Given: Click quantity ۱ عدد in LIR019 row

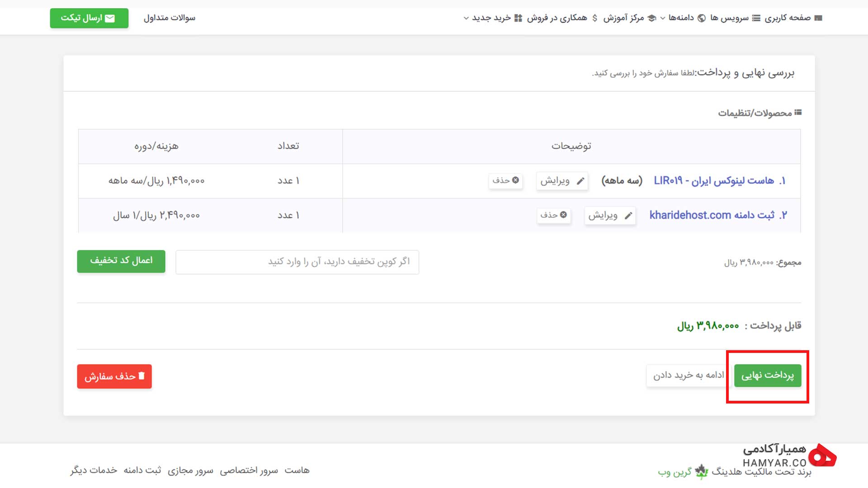Looking at the screenshot, I should coord(288,181).
